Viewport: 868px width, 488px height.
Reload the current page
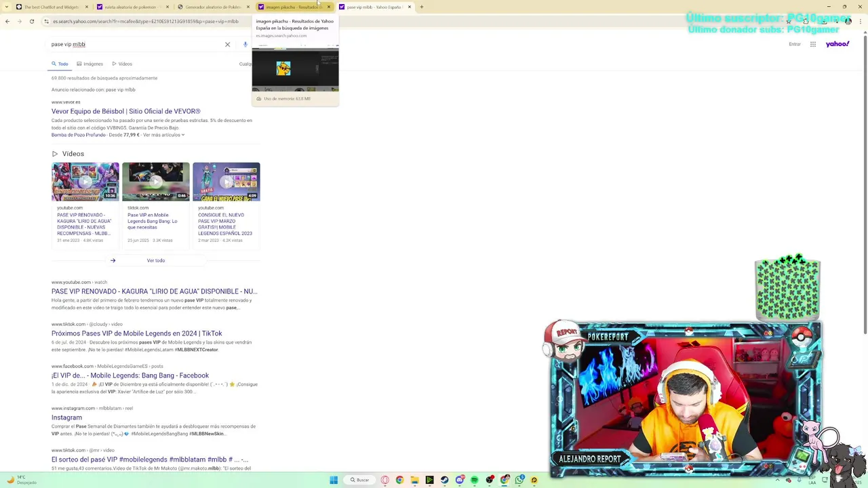[31, 22]
